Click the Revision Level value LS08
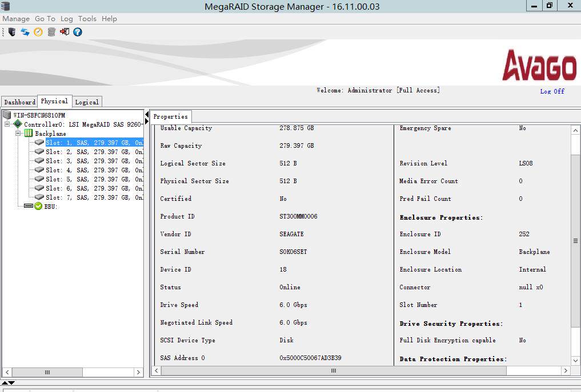 (526, 163)
